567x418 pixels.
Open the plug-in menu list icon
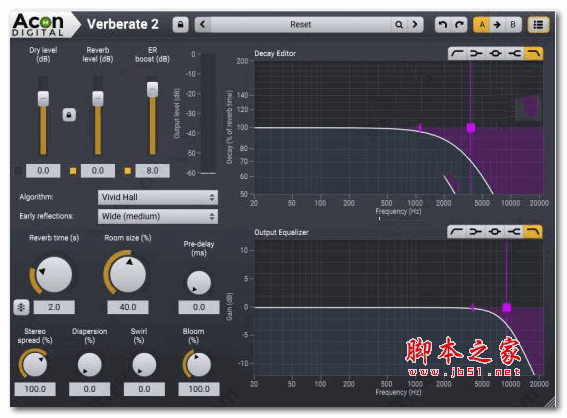(x=538, y=25)
